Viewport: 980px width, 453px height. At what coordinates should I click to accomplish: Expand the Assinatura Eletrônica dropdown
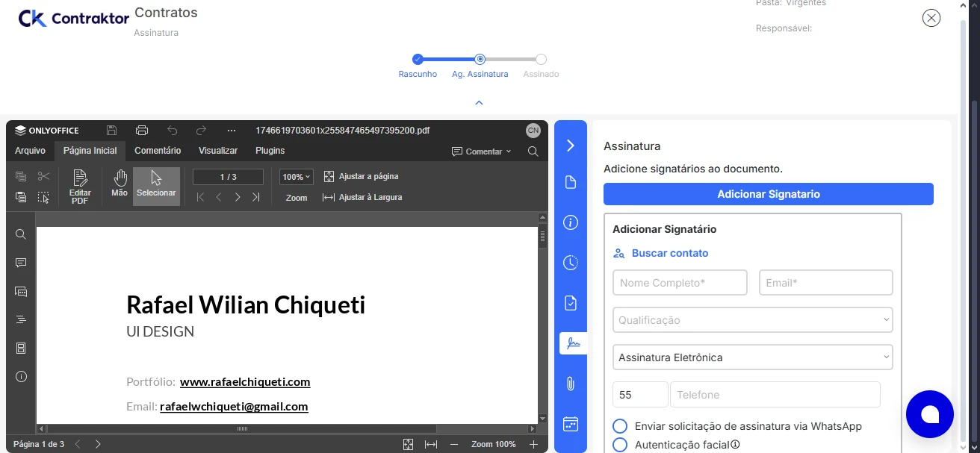coord(752,357)
